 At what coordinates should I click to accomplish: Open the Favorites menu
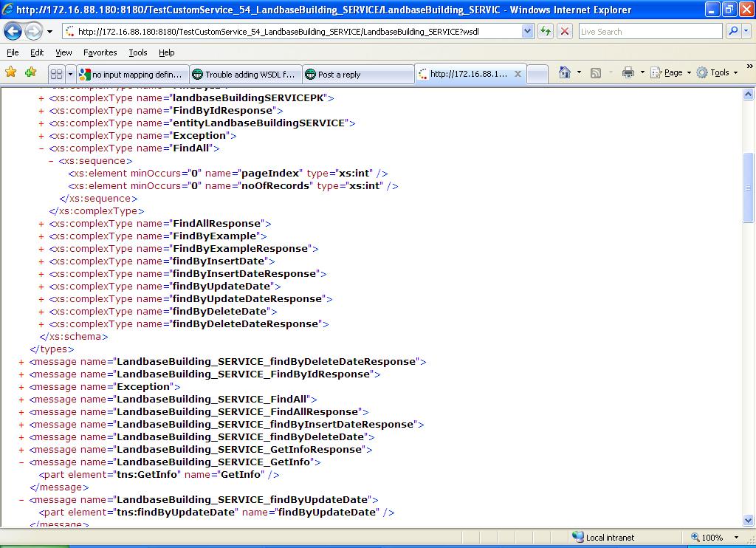pyautogui.click(x=100, y=52)
